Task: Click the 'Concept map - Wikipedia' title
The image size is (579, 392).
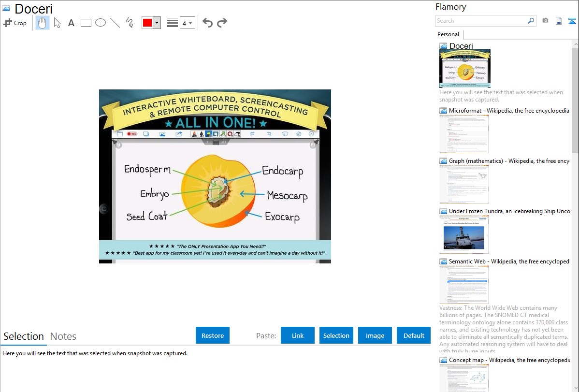Action: pos(509,360)
